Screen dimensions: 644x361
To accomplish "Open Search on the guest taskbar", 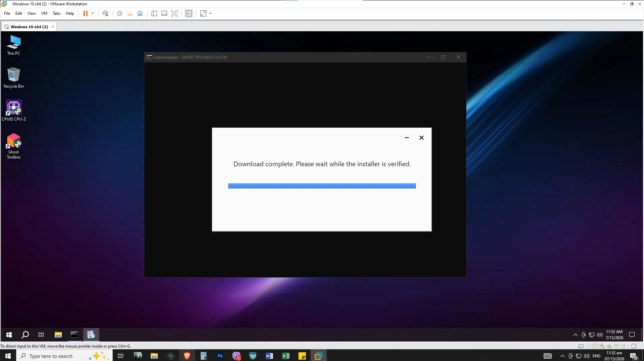I will click(25, 335).
